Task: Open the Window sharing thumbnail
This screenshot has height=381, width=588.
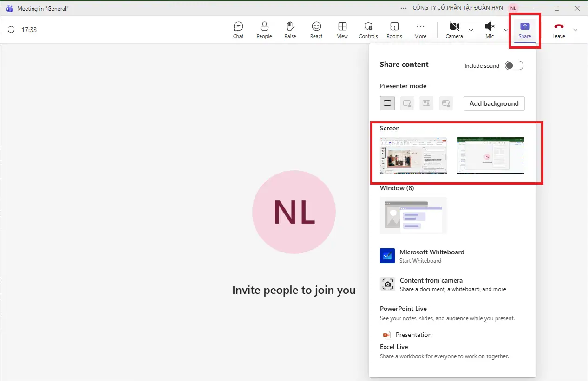Action: coord(413,215)
